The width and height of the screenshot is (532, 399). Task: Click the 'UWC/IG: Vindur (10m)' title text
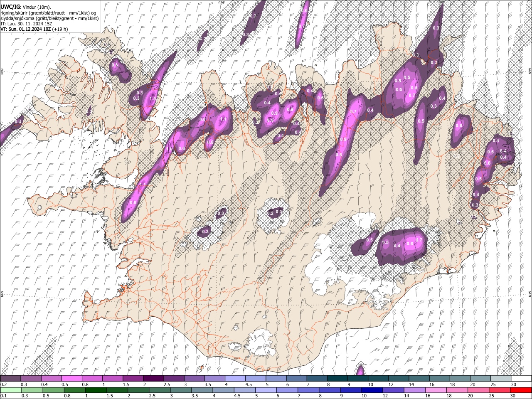pyautogui.click(x=26, y=7)
